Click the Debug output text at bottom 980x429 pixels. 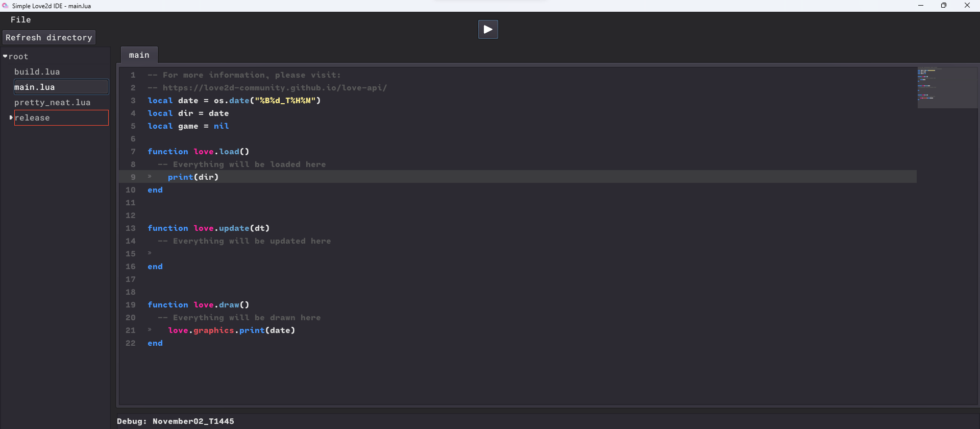click(x=176, y=421)
